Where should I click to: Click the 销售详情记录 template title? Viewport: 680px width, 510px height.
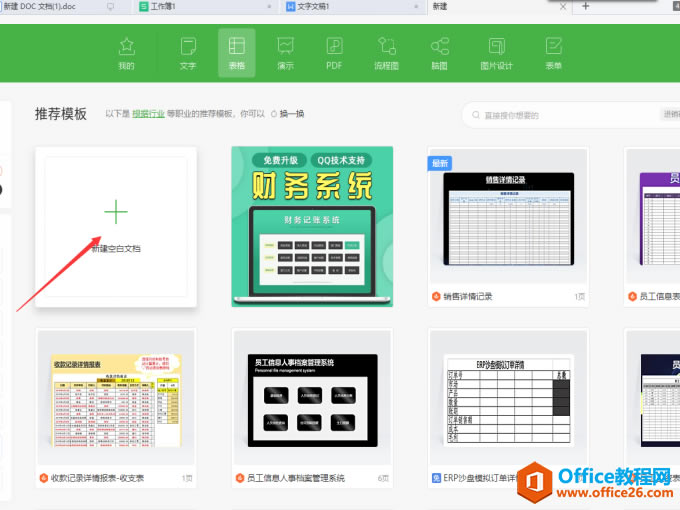tap(468, 296)
